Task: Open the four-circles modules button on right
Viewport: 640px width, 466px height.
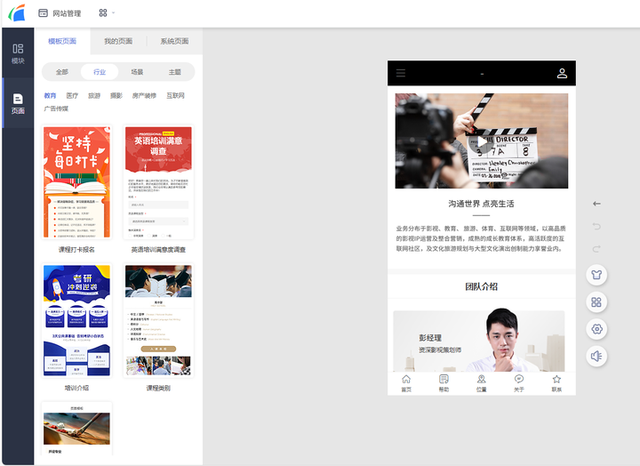Action: pos(597,302)
